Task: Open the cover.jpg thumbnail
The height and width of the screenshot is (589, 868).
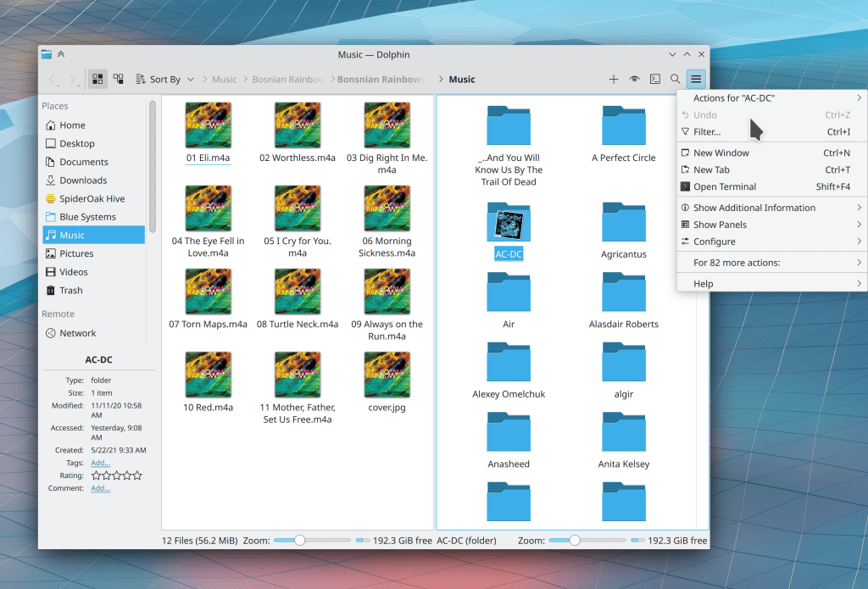Action: coord(387,375)
